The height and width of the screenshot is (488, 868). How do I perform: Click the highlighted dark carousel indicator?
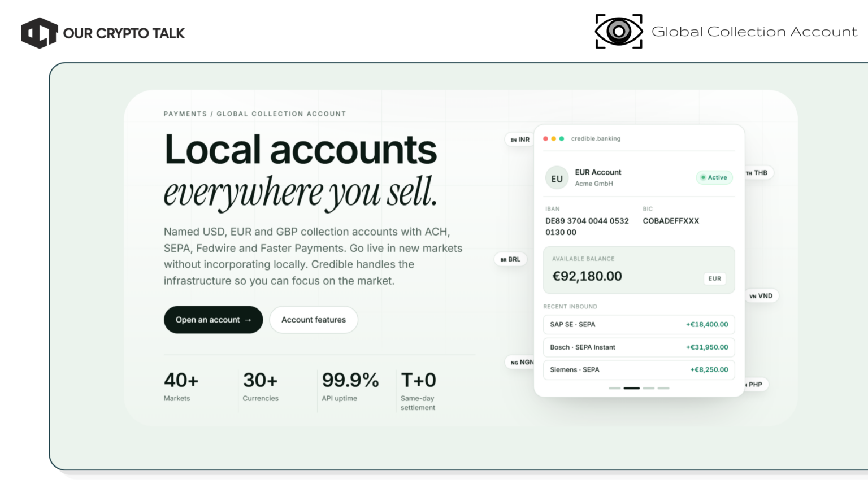(x=632, y=388)
